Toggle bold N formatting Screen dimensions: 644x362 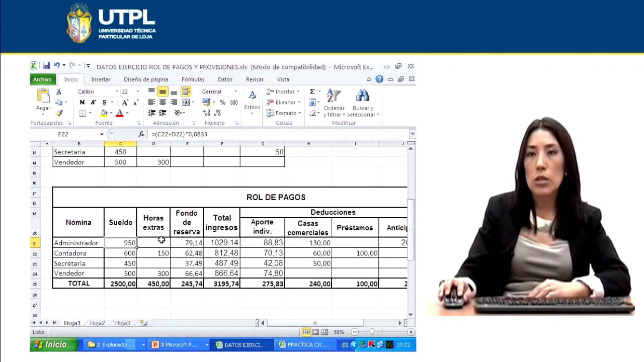tap(82, 103)
